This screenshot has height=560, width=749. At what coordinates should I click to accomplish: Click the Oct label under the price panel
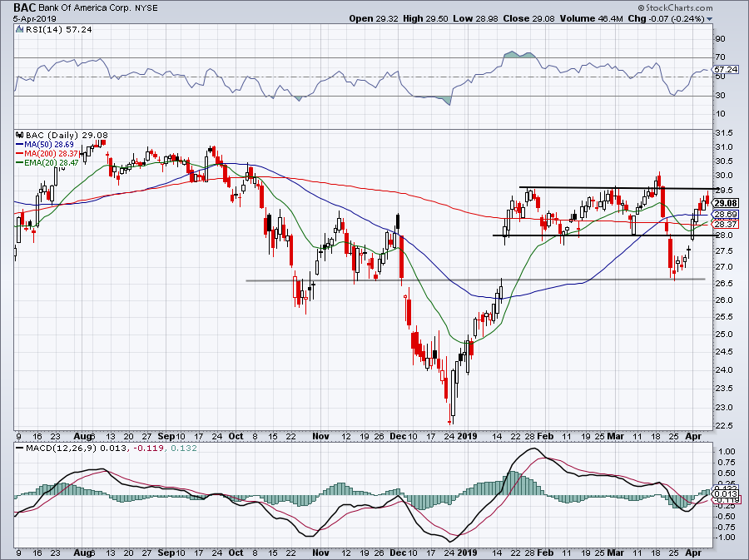coord(236,436)
